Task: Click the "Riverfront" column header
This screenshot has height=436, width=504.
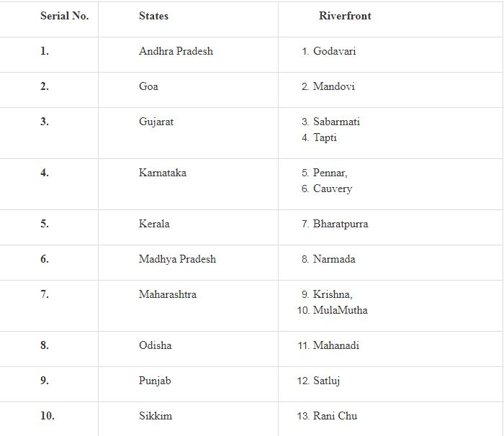Action: click(x=345, y=16)
